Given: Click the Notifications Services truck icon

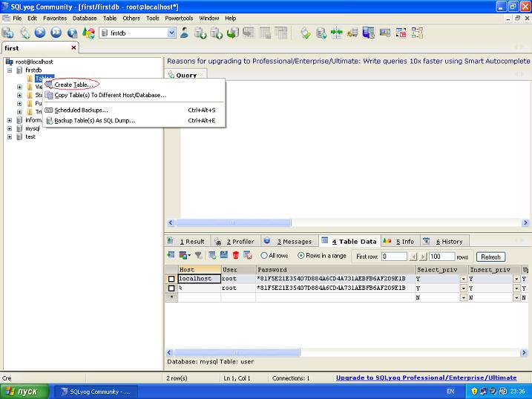Looking at the screenshot, I should coord(352,33).
